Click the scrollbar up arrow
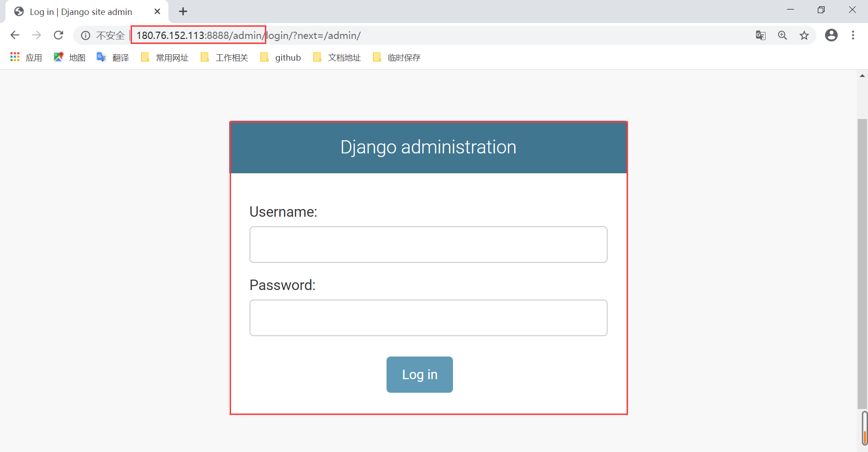Image resolution: width=868 pixels, height=452 pixels. click(862, 76)
